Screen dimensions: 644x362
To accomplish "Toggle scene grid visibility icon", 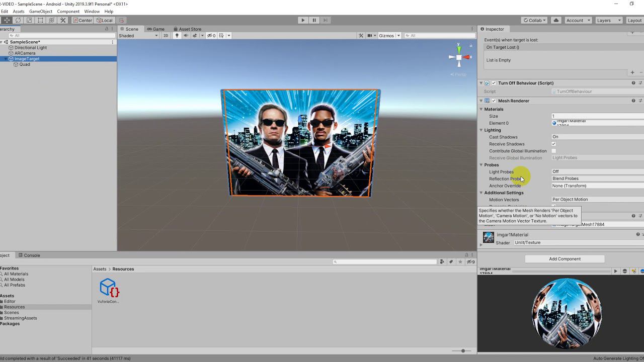I will click(x=222, y=36).
